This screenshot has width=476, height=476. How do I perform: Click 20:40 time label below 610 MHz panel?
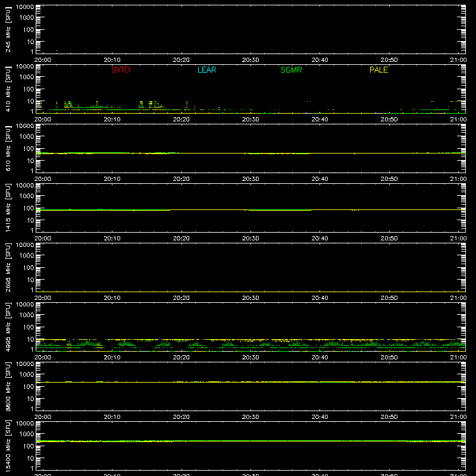click(x=320, y=179)
